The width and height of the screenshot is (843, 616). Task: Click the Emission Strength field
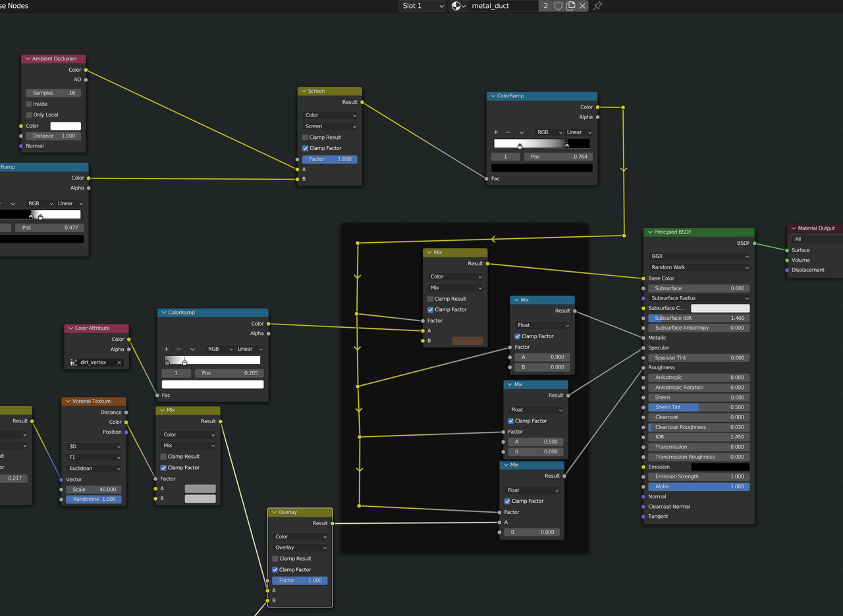point(699,476)
